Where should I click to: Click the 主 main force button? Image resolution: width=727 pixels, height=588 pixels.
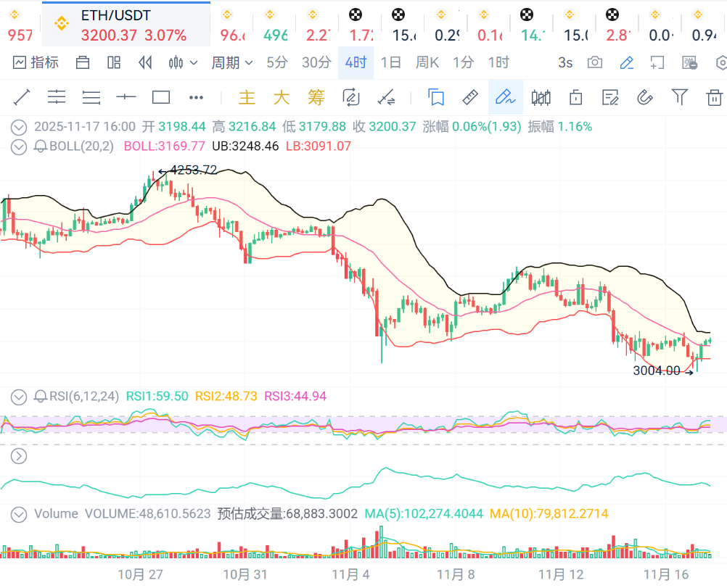[247, 97]
